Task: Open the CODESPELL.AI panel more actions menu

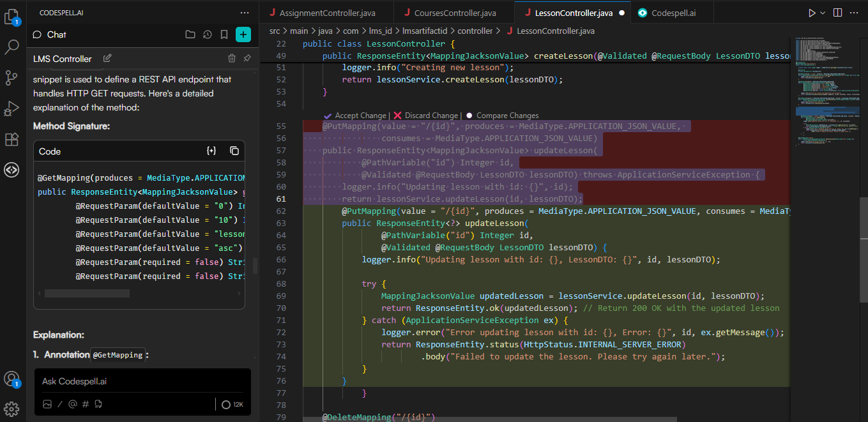Action: point(245,13)
